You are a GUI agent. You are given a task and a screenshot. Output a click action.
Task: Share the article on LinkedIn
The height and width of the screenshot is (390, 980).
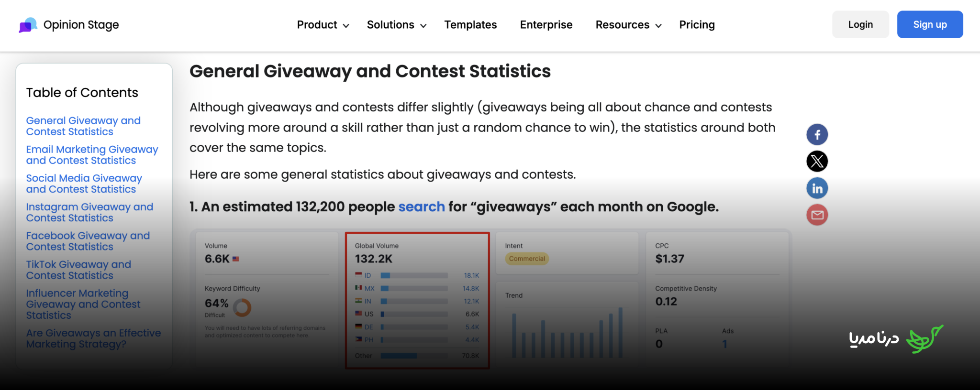817,188
